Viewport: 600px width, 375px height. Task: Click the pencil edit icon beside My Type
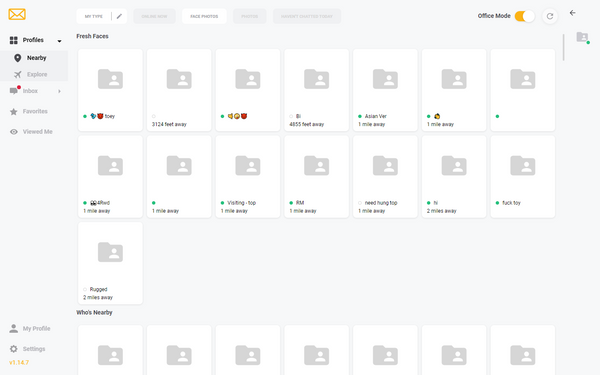click(119, 16)
